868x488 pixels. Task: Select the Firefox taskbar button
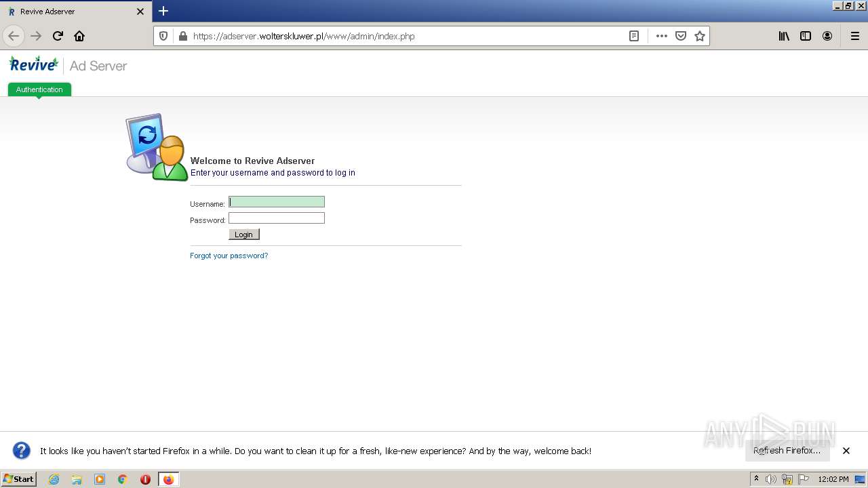click(169, 479)
